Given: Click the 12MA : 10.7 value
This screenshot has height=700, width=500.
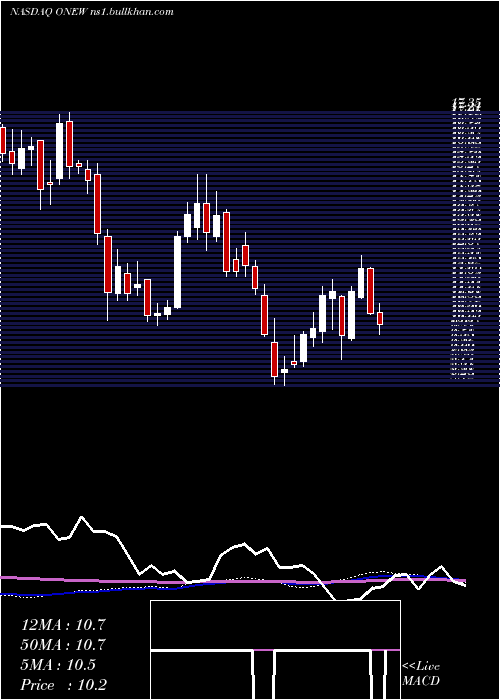Looking at the screenshot, I should [63, 625].
